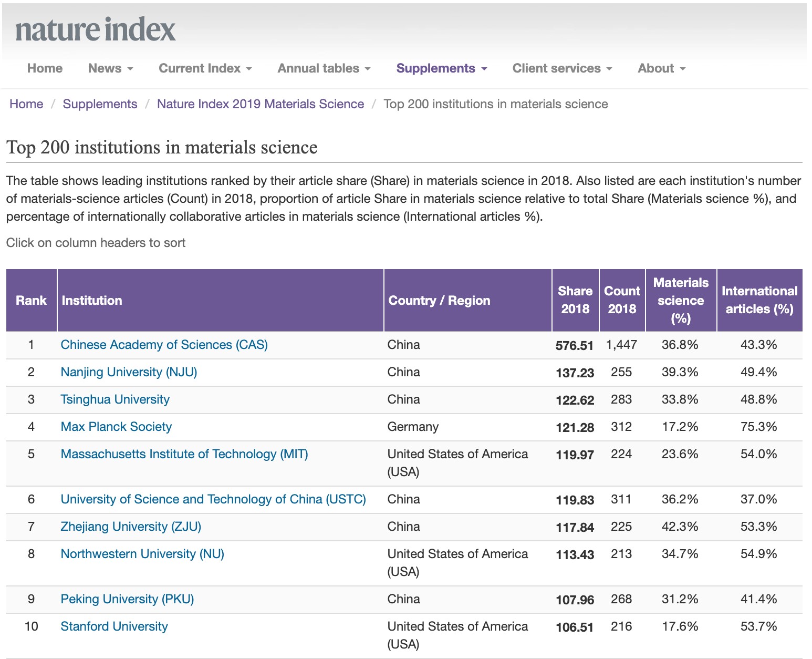Go to Home in the navigation bar
Image resolution: width=812 pixels, height=659 pixels.
click(x=45, y=68)
